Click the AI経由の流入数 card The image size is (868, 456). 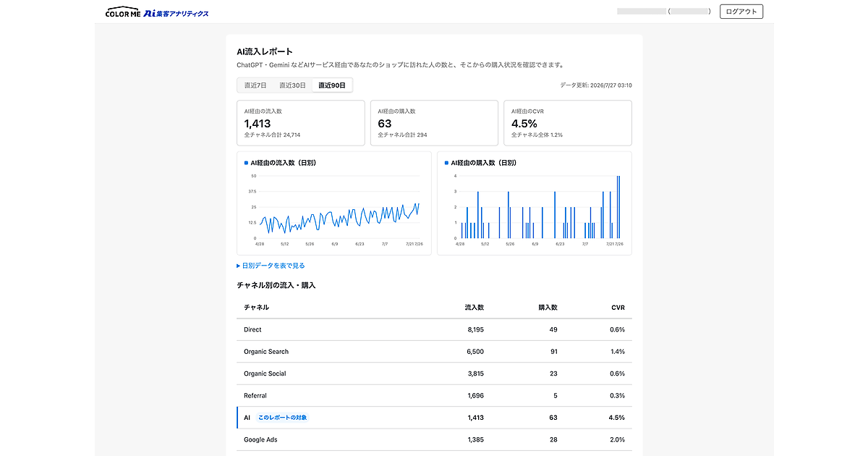[301, 123]
